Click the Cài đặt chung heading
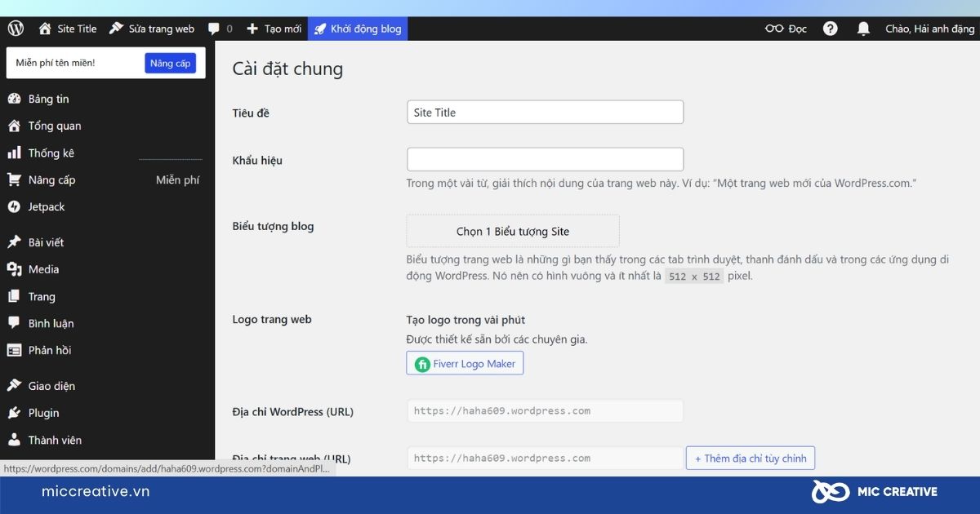This screenshot has height=514, width=980. [x=287, y=69]
